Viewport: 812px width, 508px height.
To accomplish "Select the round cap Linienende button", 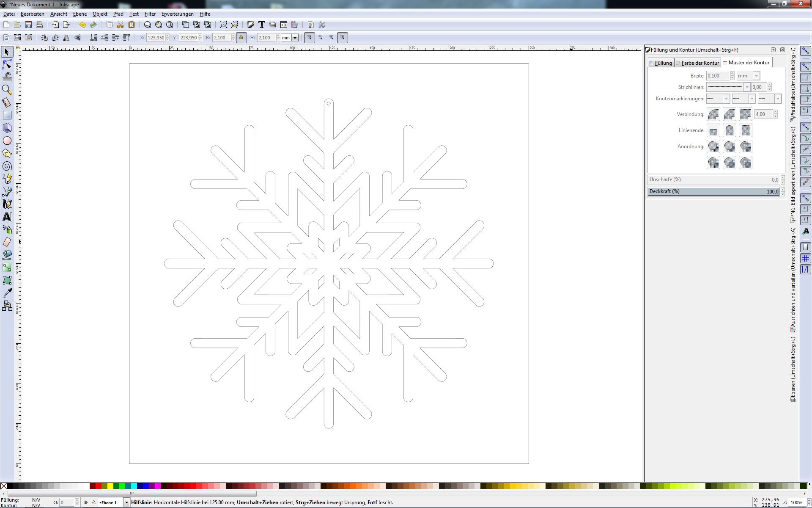I will tap(730, 130).
